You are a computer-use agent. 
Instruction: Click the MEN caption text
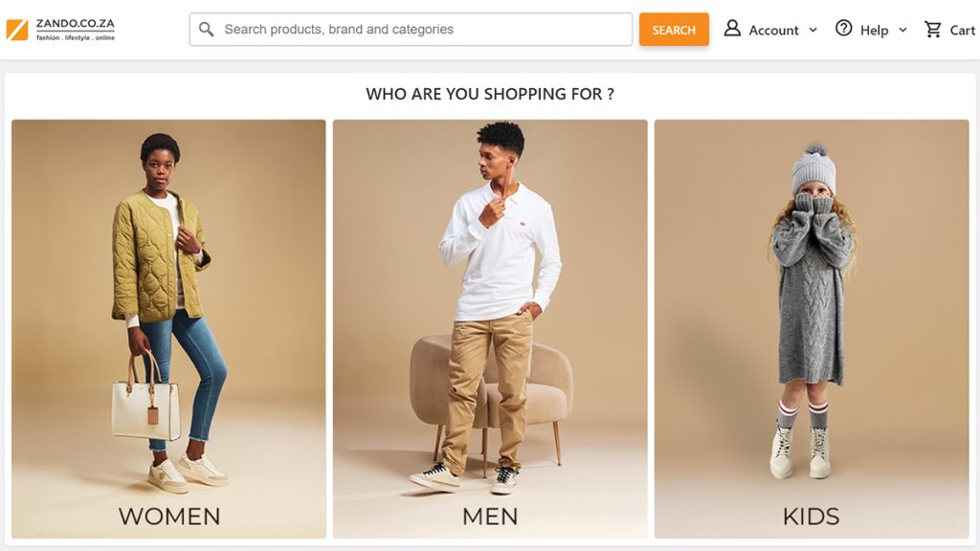click(490, 517)
